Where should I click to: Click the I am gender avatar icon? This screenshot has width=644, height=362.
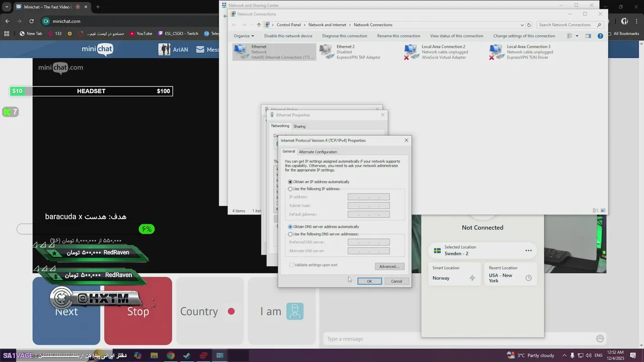(295, 311)
